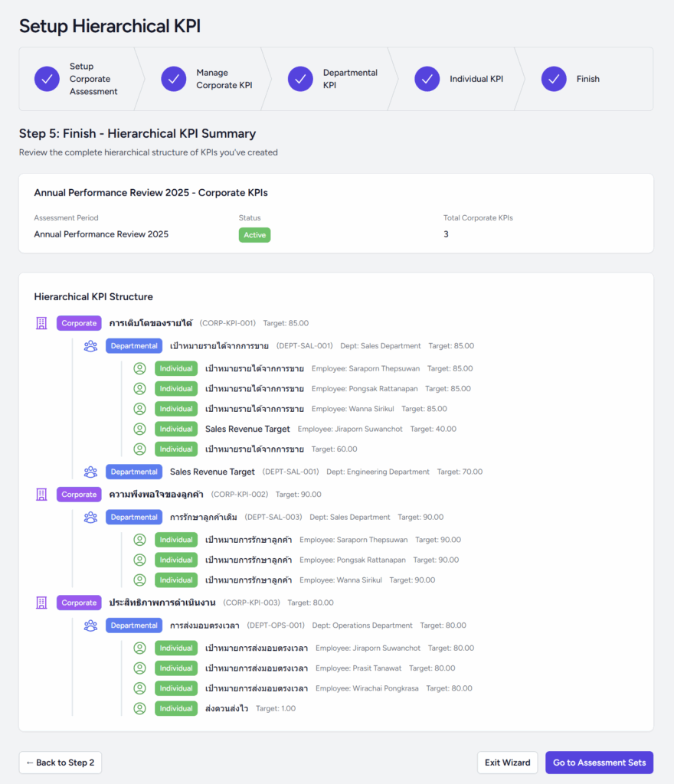Click the building icon beside CORP-KPI-003 row

pyautogui.click(x=41, y=603)
